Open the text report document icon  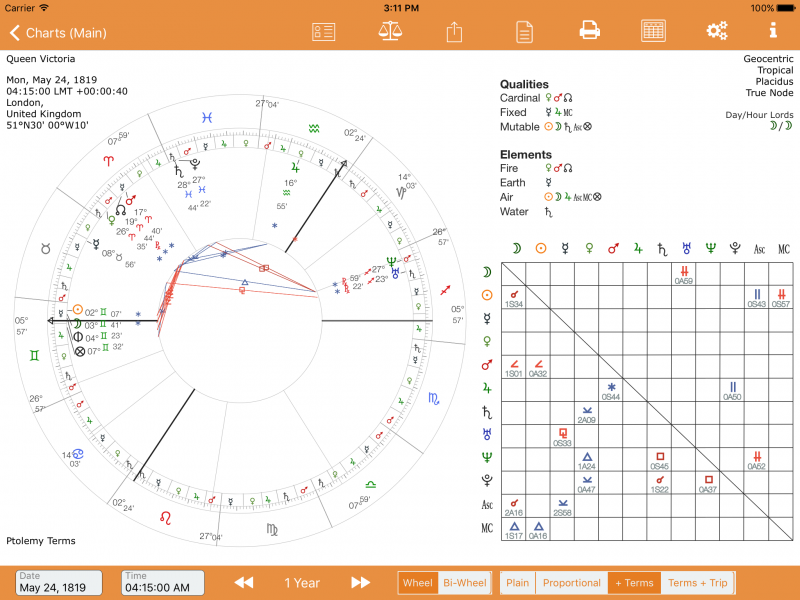pyautogui.click(x=524, y=31)
